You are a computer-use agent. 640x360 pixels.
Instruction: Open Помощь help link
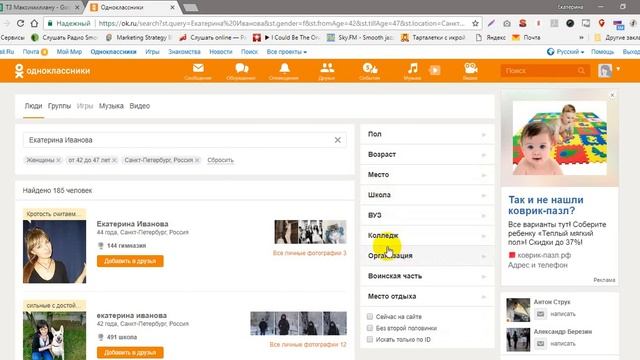click(x=602, y=52)
